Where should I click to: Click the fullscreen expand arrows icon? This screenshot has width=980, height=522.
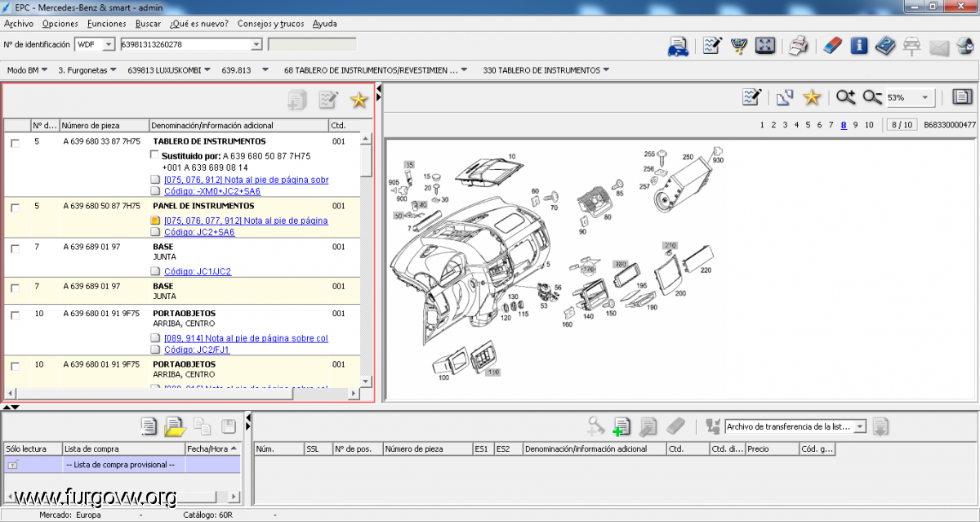pos(765,46)
